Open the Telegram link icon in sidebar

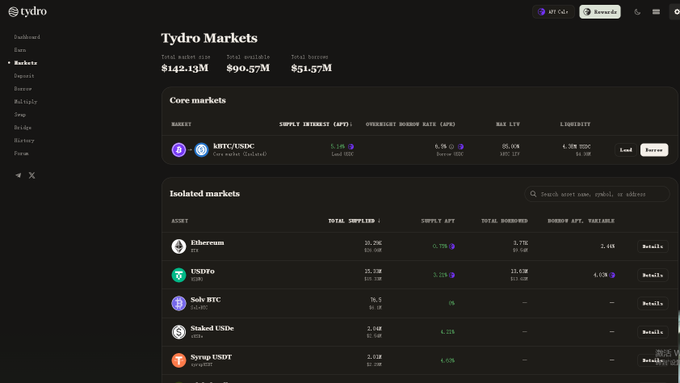(x=18, y=176)
